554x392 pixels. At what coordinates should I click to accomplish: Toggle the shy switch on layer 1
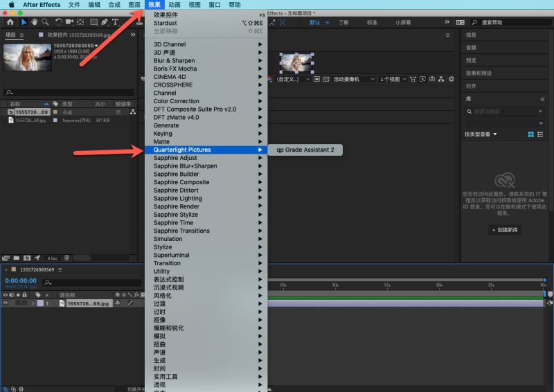point(118,303)
